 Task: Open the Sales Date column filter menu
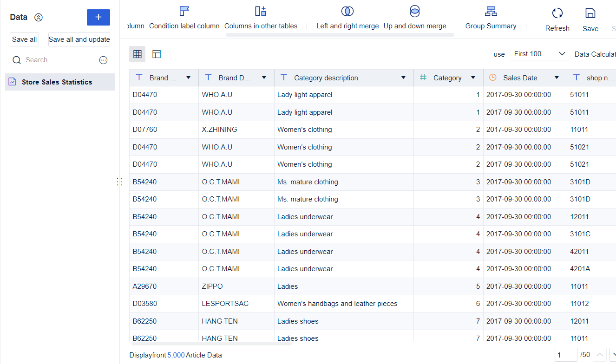tap(556, 78)
